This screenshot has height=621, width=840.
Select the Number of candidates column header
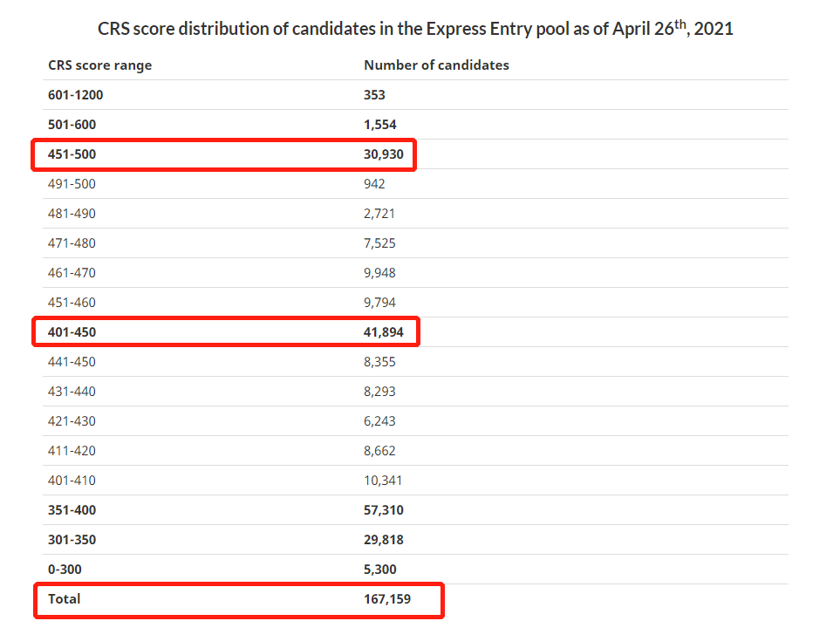[x=436, y=65]
